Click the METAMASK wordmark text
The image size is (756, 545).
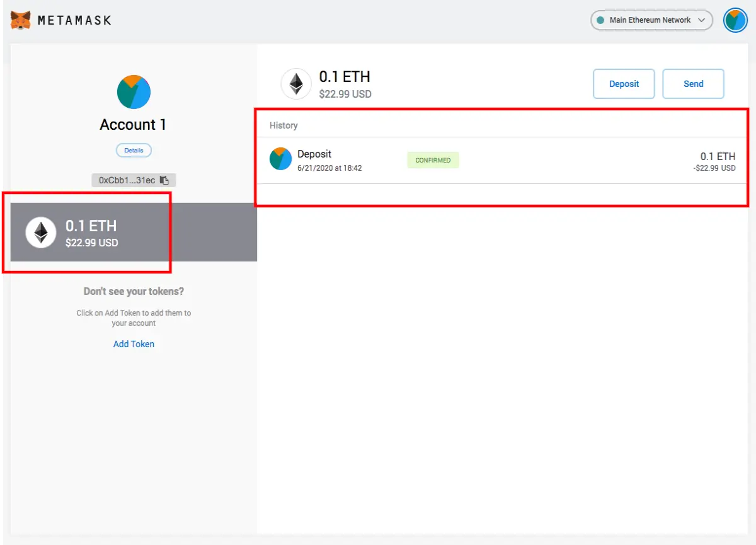click(74, 20)
